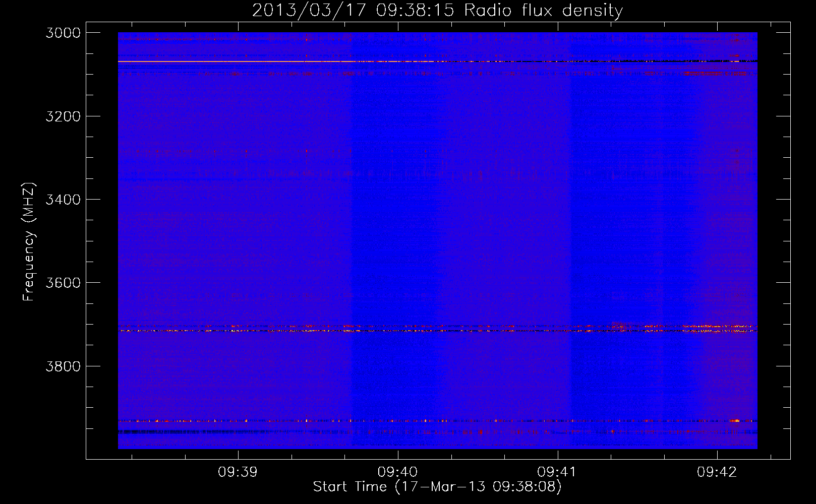Image resolution: width=816 pixels, height=504 pixels.
Task: Click the 'Start Time (17-Mar-13 09:38:08)' label
Action: pyautogui.click(x=437, y=487)
